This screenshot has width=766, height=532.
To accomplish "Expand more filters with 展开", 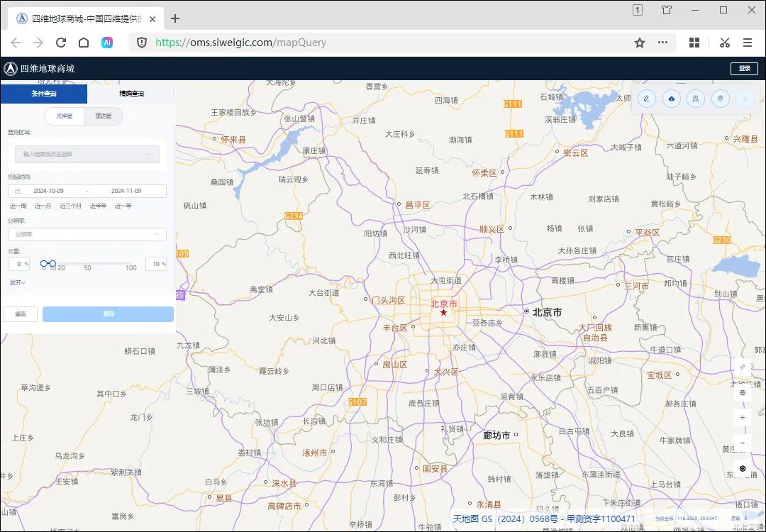I will tap(18, 282).
